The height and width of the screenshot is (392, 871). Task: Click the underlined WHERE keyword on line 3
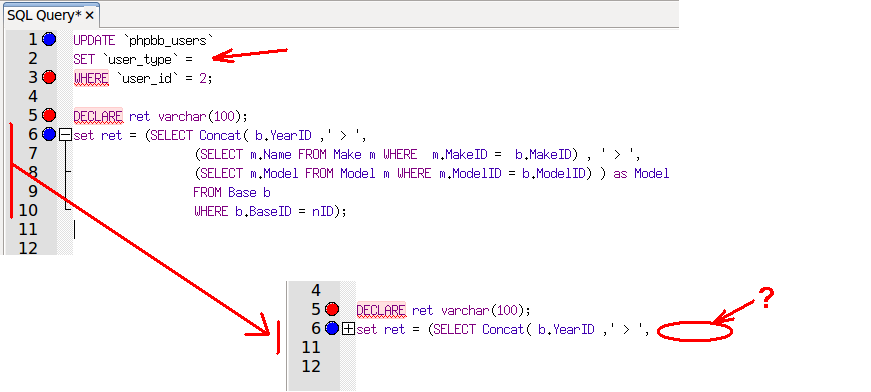91,79
